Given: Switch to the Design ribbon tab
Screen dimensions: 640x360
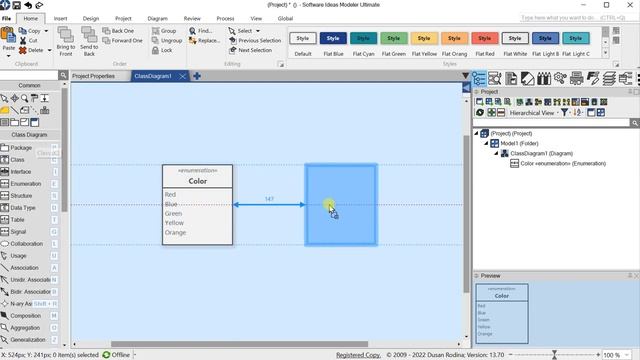Looking at the screenshot, I should [x=91, y=18].
